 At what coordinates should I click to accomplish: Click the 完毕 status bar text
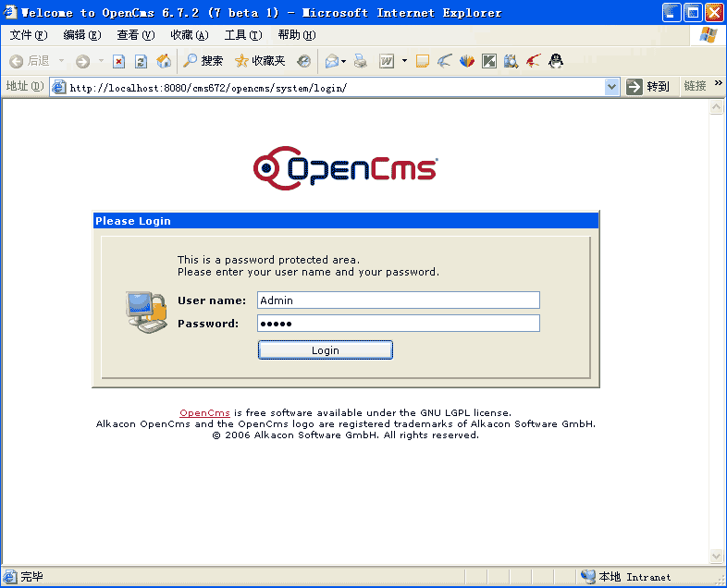[x=31, y=576]
